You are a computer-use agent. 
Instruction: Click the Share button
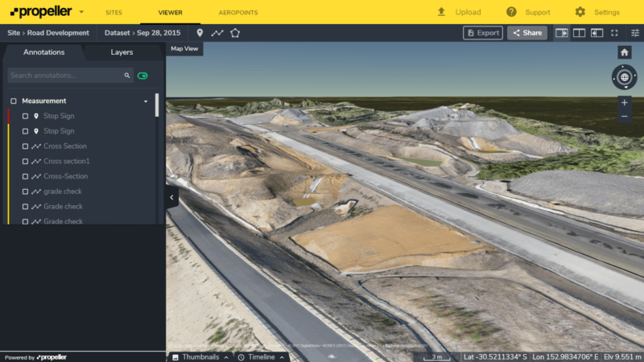[527, 33]
